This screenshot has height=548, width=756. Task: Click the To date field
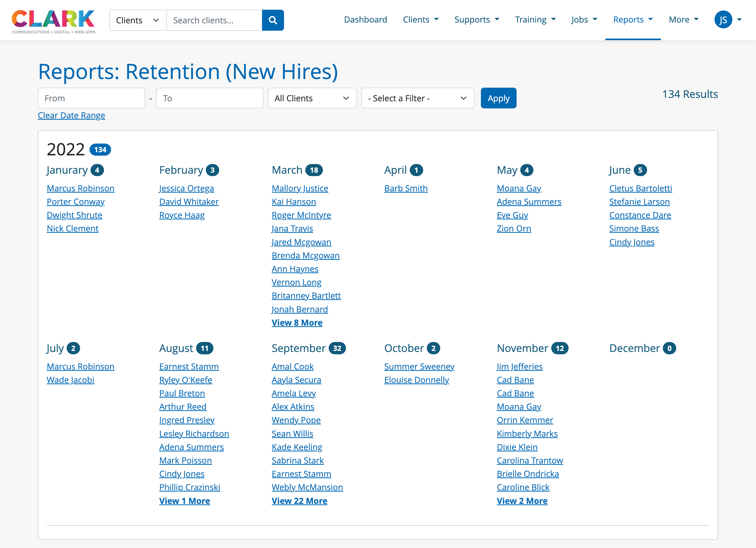pyautogui.click(x=210, y=98)
